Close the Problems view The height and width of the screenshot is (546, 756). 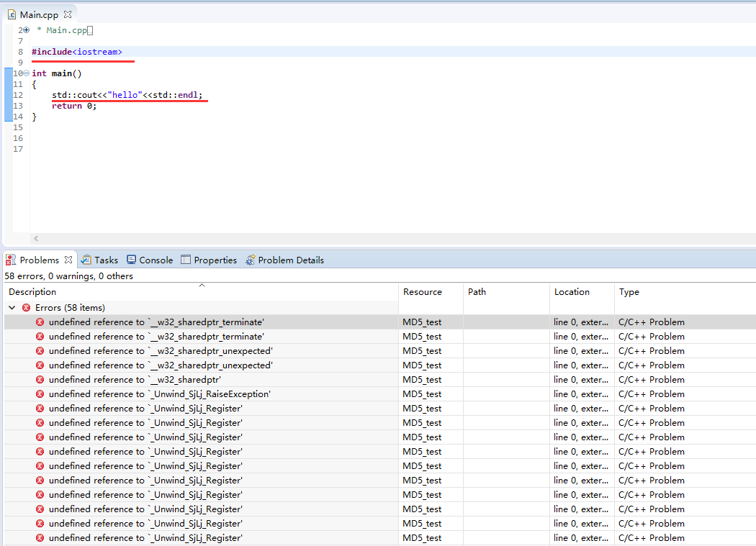[68, 260]
